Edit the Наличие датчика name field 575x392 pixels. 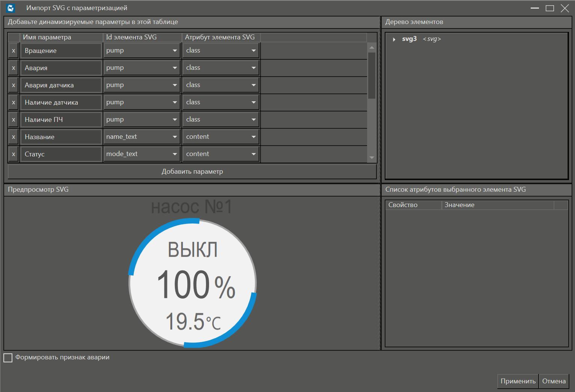(x=61, y=102)
